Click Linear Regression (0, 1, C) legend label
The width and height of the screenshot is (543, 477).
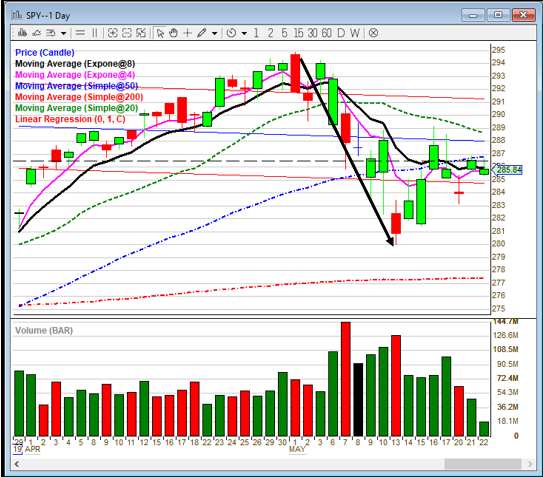click(70, 119)
